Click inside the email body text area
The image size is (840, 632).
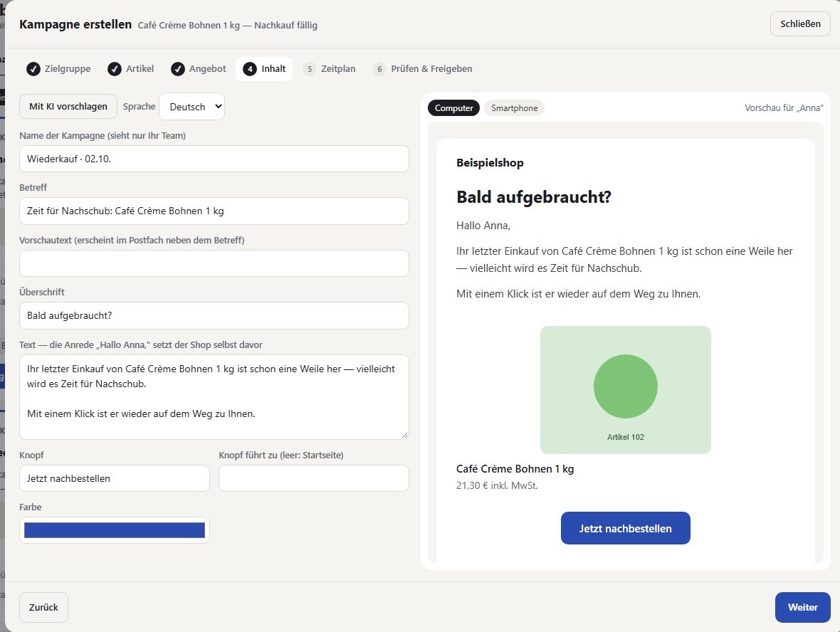214,397
